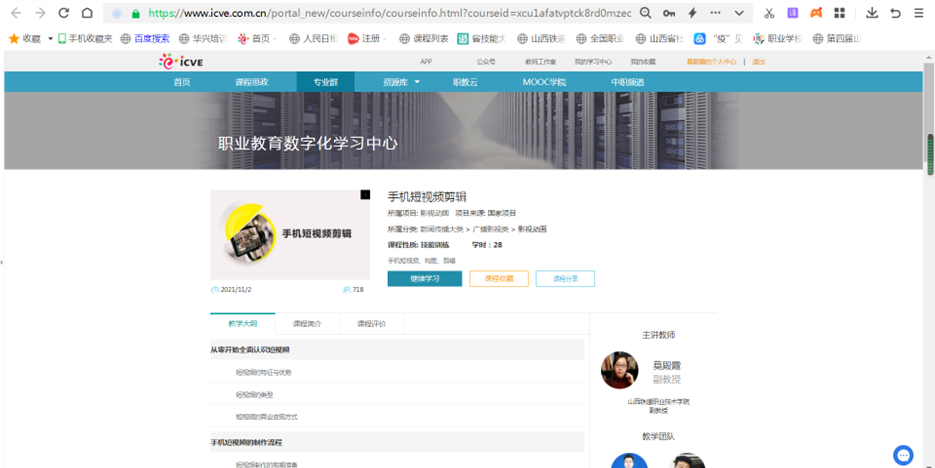Click the green padlock security icon
The width and height of the screenshot is (935, 468).
click(x=136, y=13)
